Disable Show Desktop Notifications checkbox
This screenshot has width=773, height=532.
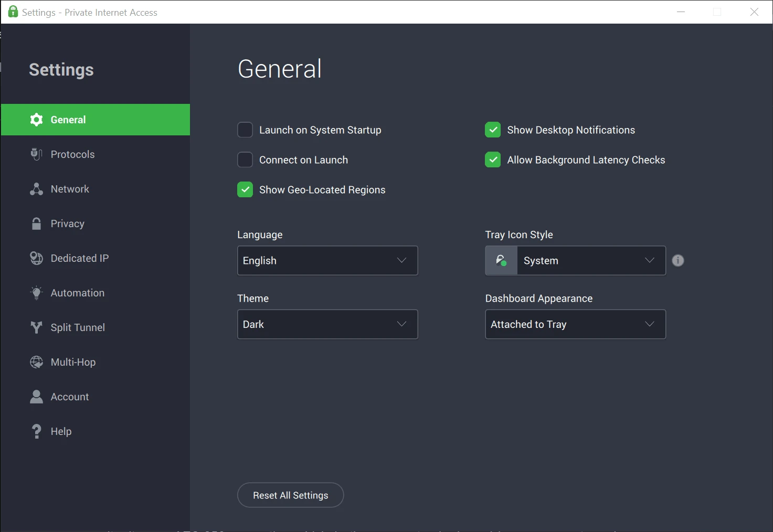pyautogui.click(x=493, y=130)
